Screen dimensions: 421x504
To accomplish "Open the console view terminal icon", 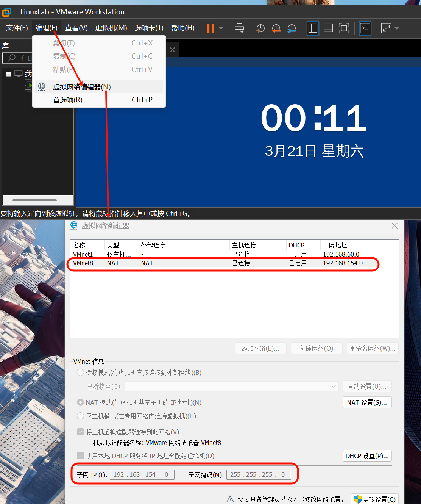I will point(365,28).
